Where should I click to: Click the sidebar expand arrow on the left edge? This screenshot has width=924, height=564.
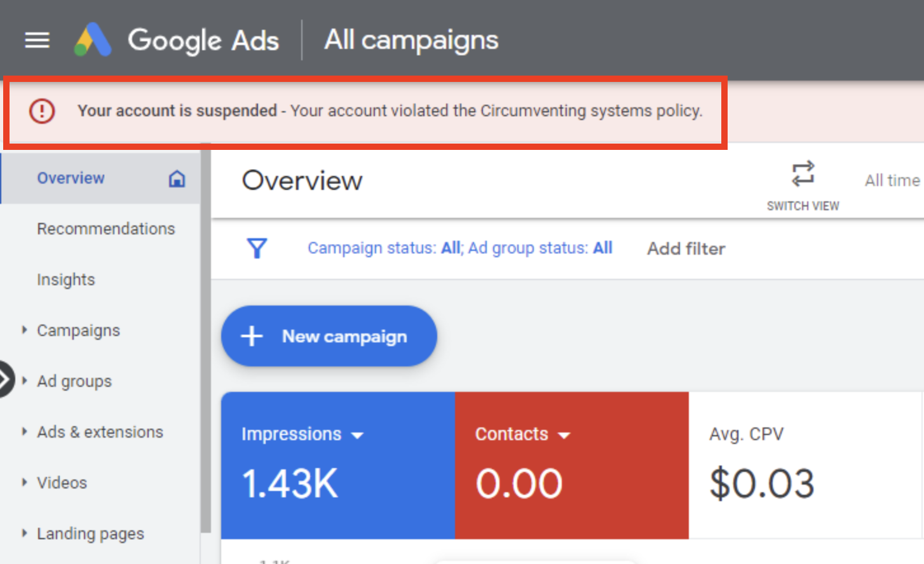tap(6, 379)
